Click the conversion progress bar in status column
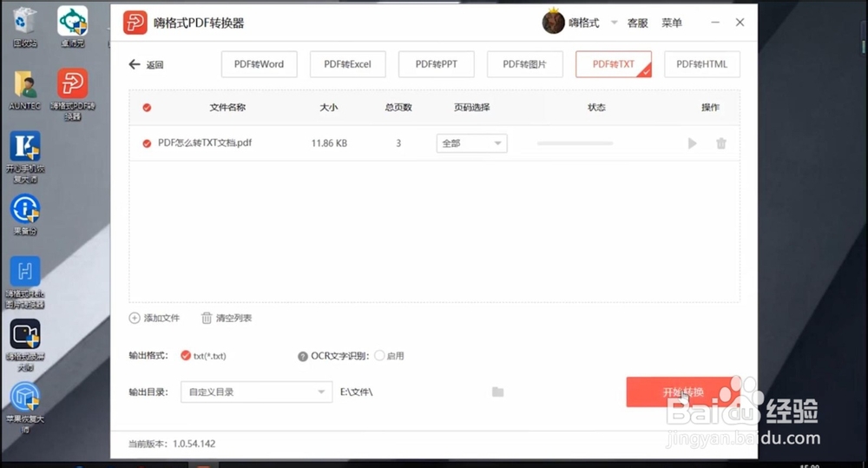Image resolution: width=868 pixels, height=468 pixels. [575, 143]
